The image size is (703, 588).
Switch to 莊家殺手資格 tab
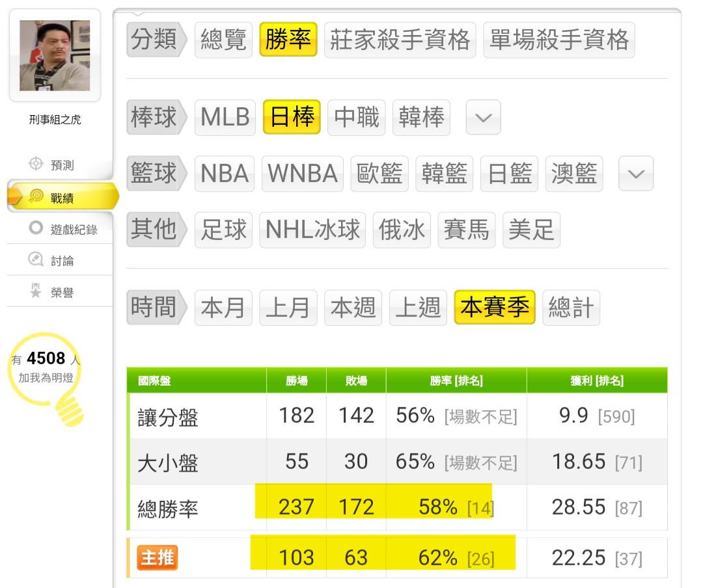pyautogui.click(x=400, y=40)
